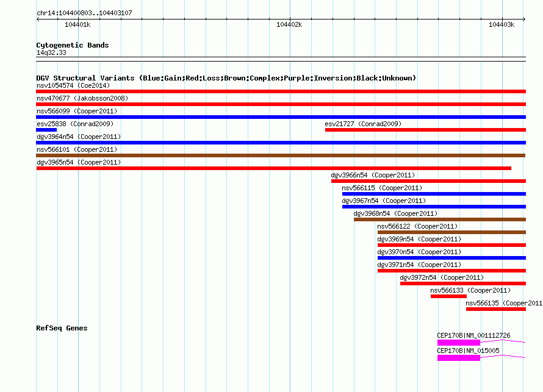
Task: Click the nsv566135 red loss bar
Action: click(x=496, y=309)
